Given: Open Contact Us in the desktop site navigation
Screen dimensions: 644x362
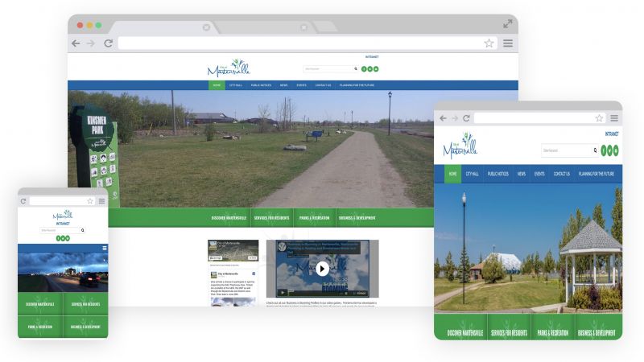Looking at the screenshot, I should (x=324, y=85).
